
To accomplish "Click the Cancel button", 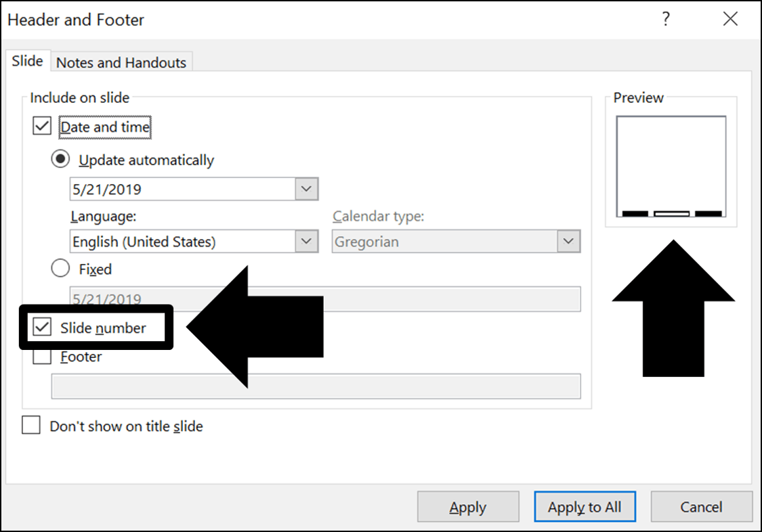I will [702, 506].
